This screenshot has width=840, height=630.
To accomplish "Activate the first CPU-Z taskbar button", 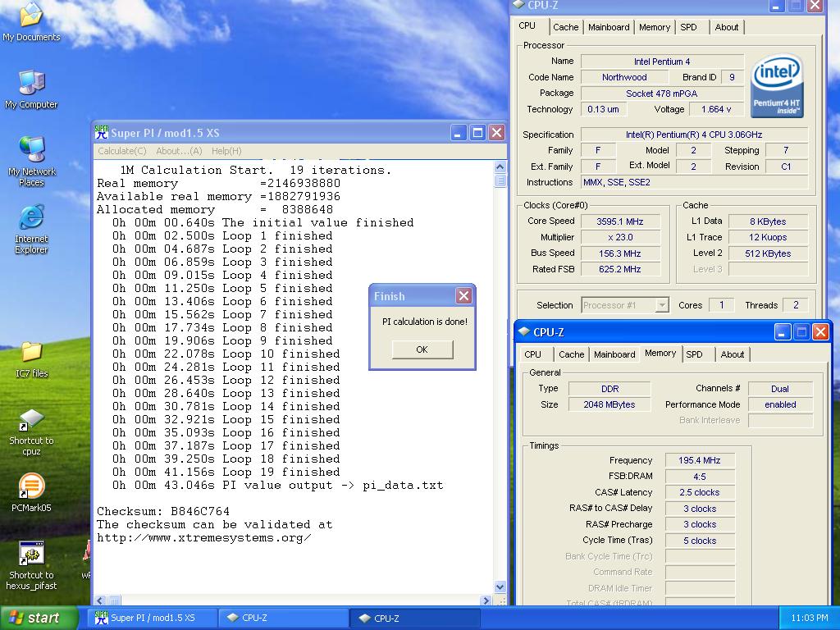I will [x=282, y=618].
